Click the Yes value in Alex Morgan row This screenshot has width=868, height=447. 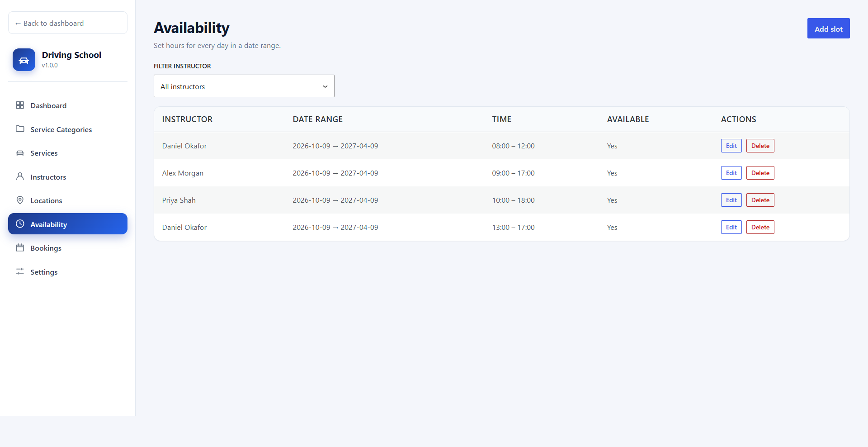[612, 173]
